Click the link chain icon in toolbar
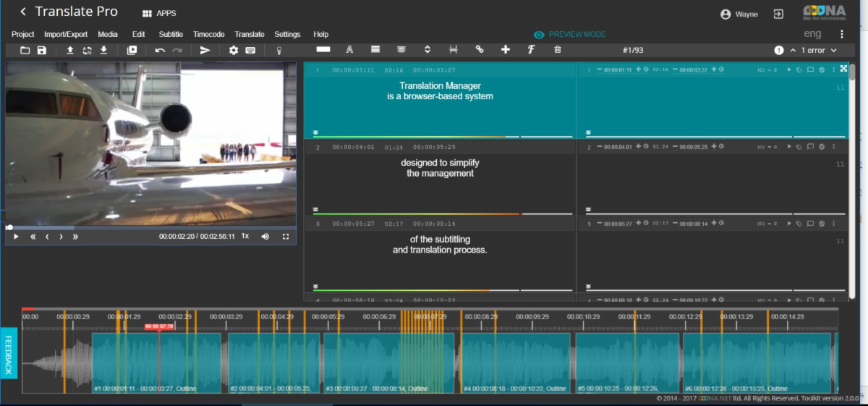 (479, 49)
